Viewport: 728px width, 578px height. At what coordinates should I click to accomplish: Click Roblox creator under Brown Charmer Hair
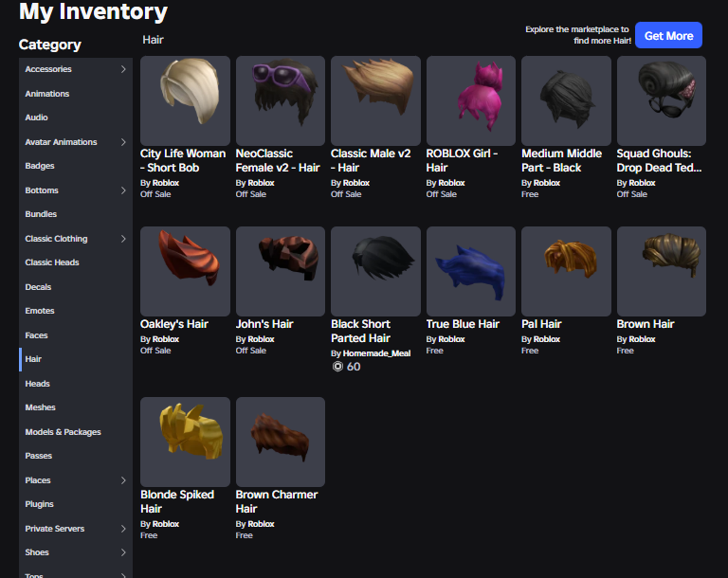(261, 524)
